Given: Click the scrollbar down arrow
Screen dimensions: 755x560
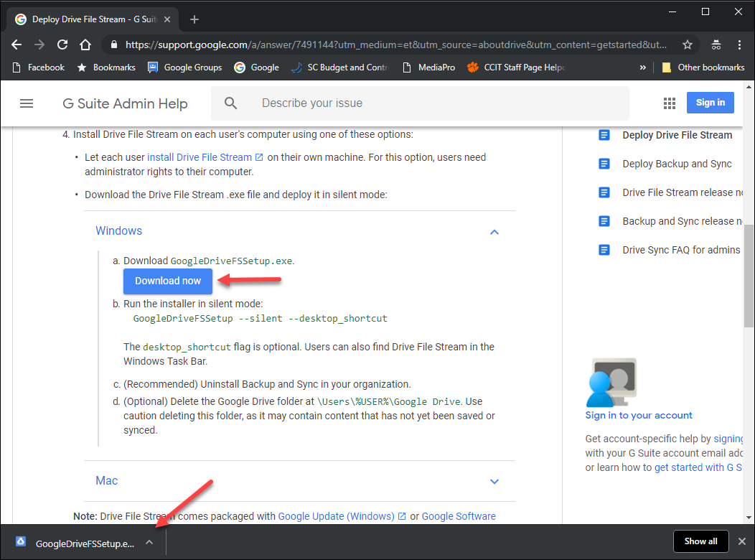Looking at the screenshot, I should click(749, 518).
